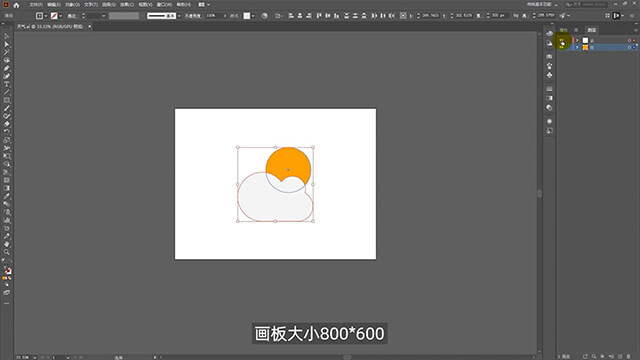The height and width of the screenshot is (360, 640).
Task: Create new layer button at panel bottom
Action: click(x=620, y=356)
